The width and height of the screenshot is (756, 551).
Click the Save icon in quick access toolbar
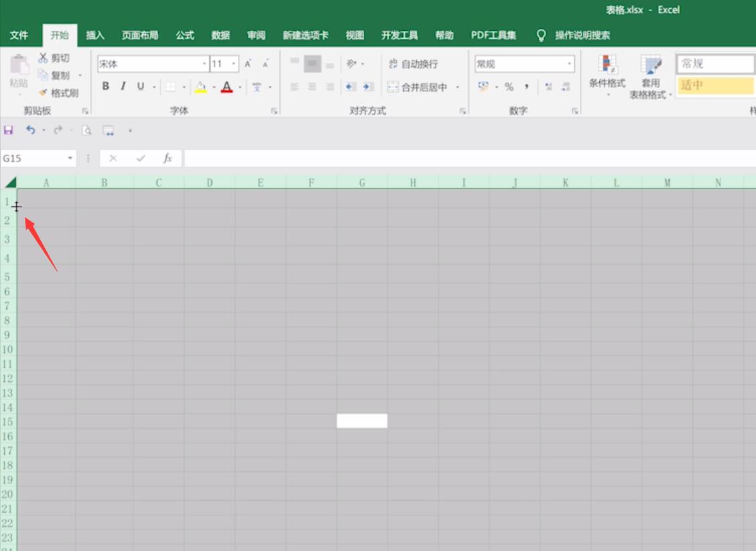click(8, 130)
